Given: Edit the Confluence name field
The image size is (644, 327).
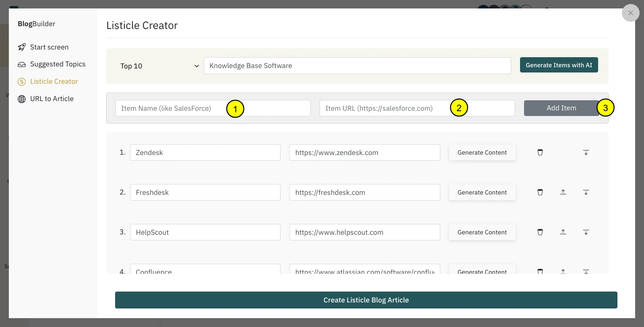Looking at the screenshot, I should (x=205, y=269).
